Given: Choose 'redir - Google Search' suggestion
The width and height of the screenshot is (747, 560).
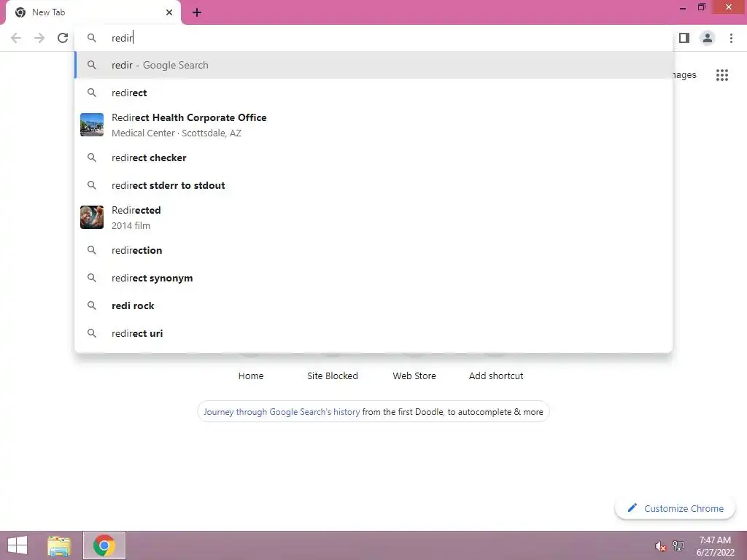Looking at the screenshot, I should click(373, 65).
